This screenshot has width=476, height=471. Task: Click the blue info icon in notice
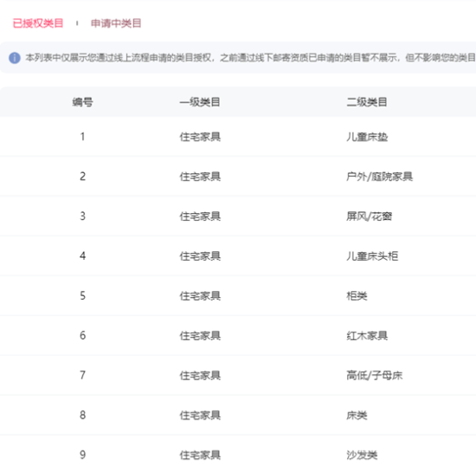point(14,58)
